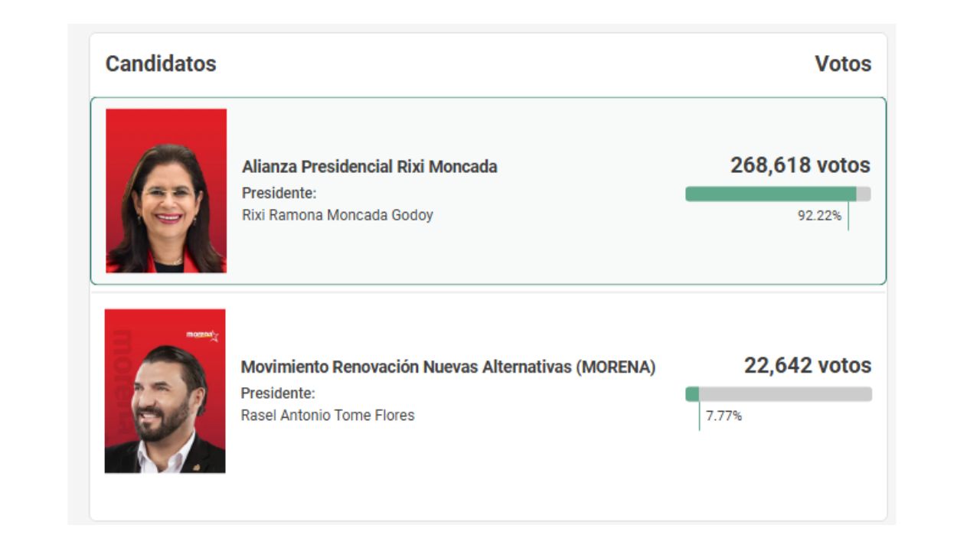Viewport: 980px width, 551px height.
Task: Click the Presidente label under MORENA party
Action: point(278,393)
